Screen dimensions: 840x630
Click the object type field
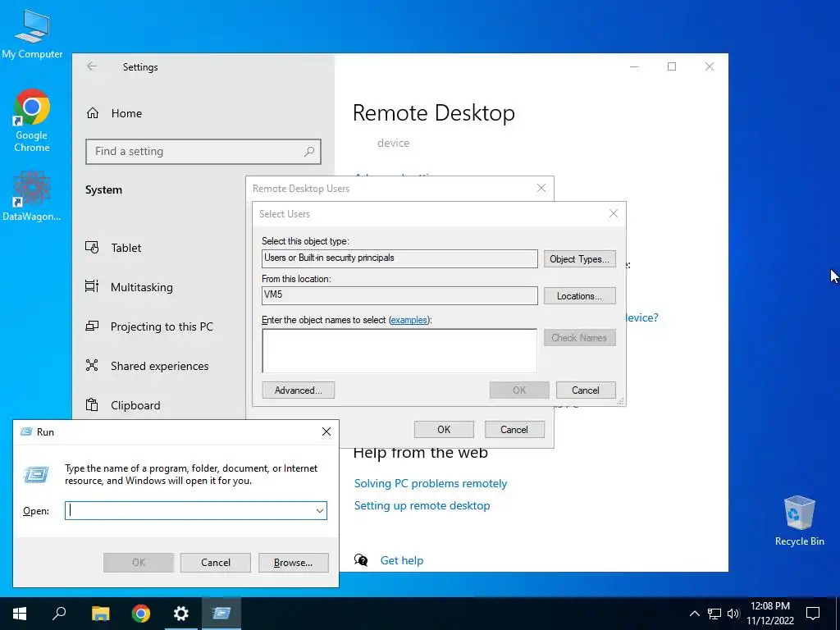click(399, 258)
